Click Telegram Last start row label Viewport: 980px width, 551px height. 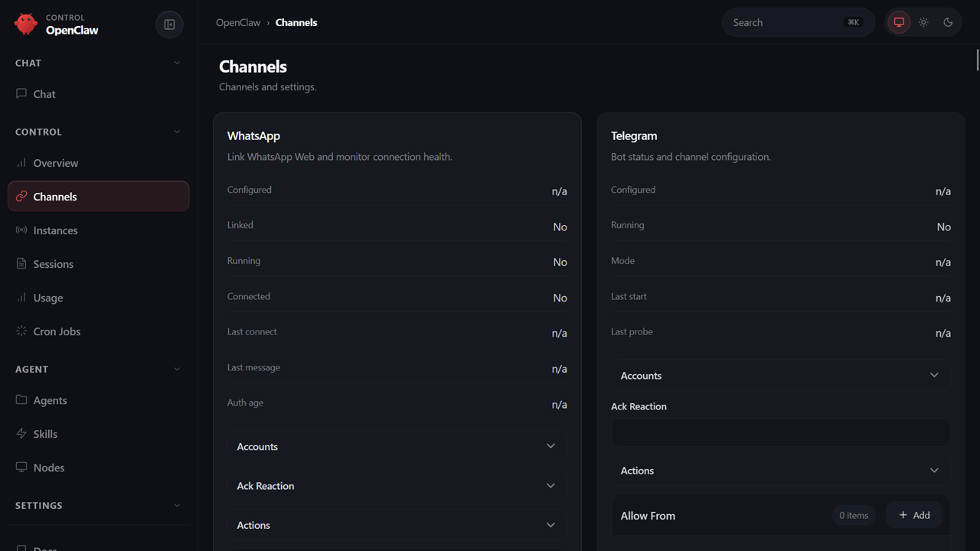tap(629, 296)
